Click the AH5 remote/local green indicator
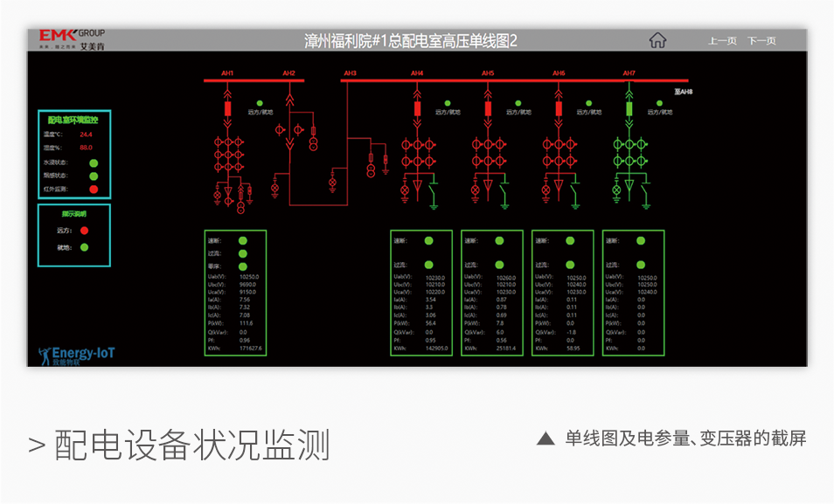 point(518,103)
